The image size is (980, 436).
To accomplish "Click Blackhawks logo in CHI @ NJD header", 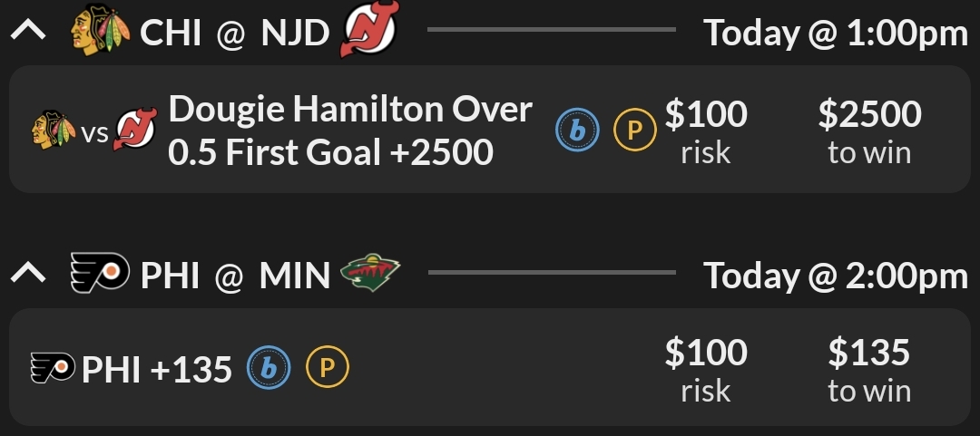I will coord(100,34).
